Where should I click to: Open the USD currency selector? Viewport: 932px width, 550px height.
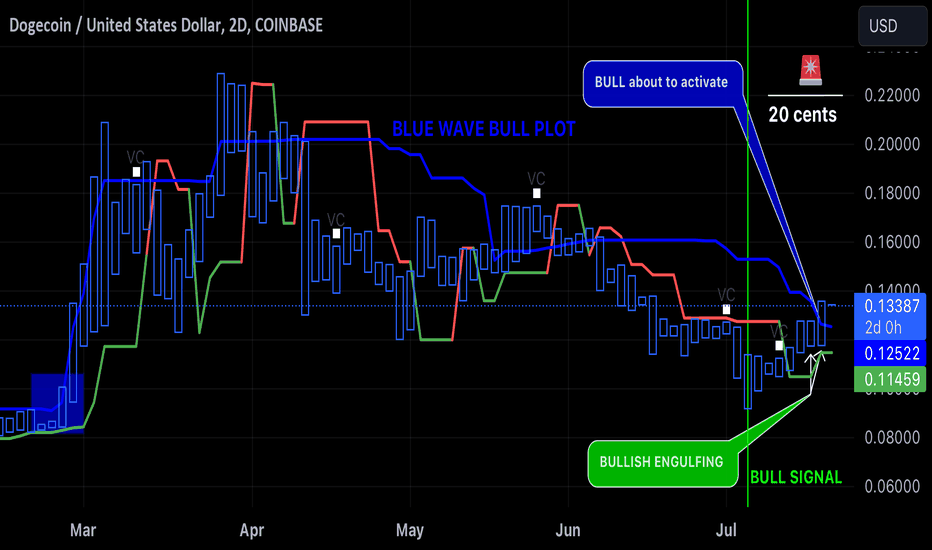coord(892,26)
